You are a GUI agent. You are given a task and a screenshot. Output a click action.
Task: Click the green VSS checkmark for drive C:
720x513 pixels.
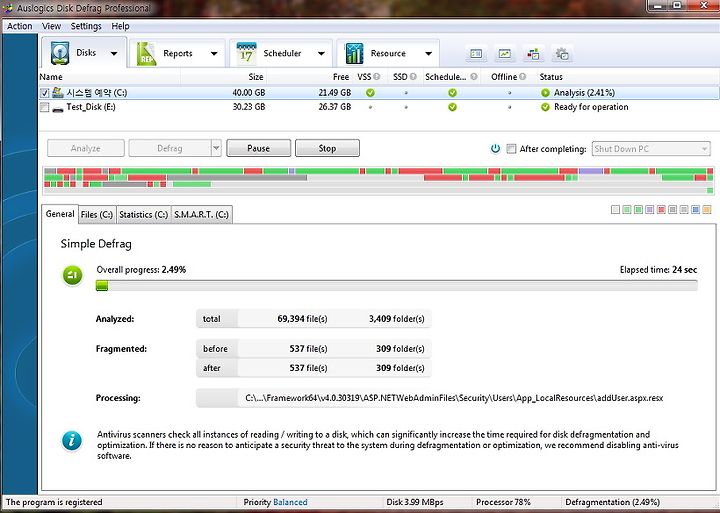click(x=370, y=93)
